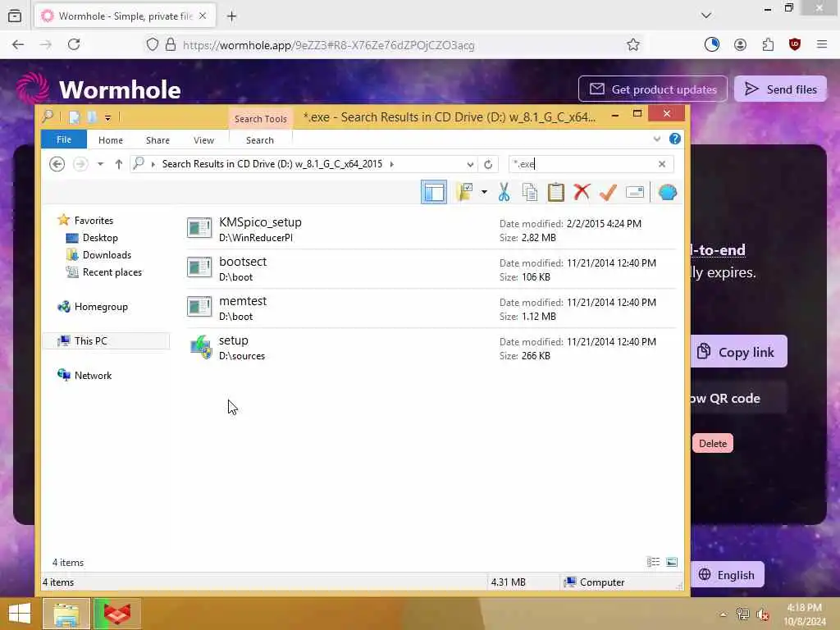840x630 pixels.
Task: Reload the page in Firefox
Action: (x=74, y=44)
